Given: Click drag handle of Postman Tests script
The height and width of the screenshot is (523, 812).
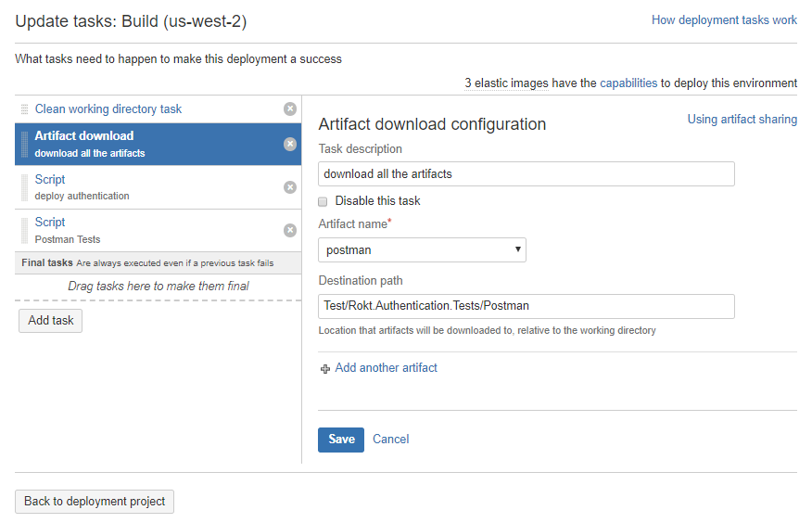Looking at the screenshot, I should point(24,230).
